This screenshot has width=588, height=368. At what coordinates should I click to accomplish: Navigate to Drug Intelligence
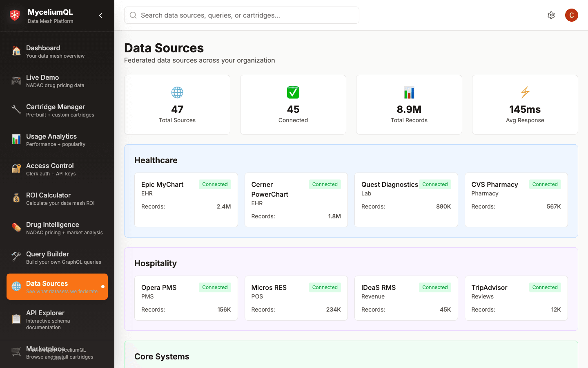(x=57, y=228)
